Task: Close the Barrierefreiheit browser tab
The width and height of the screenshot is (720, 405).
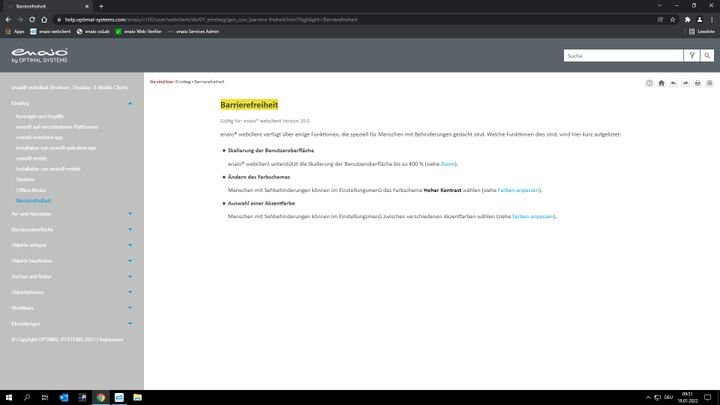Action: tap(87, 6)
